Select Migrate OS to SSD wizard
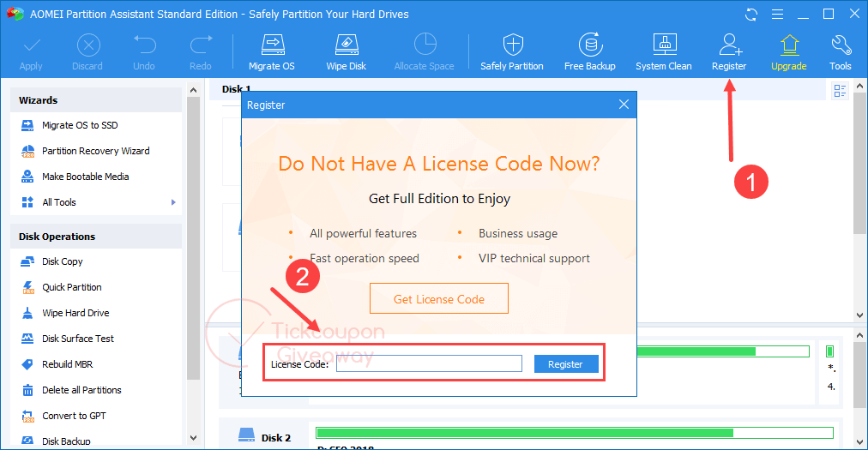Viewport: 868px width, 450px height. point(80,125)
